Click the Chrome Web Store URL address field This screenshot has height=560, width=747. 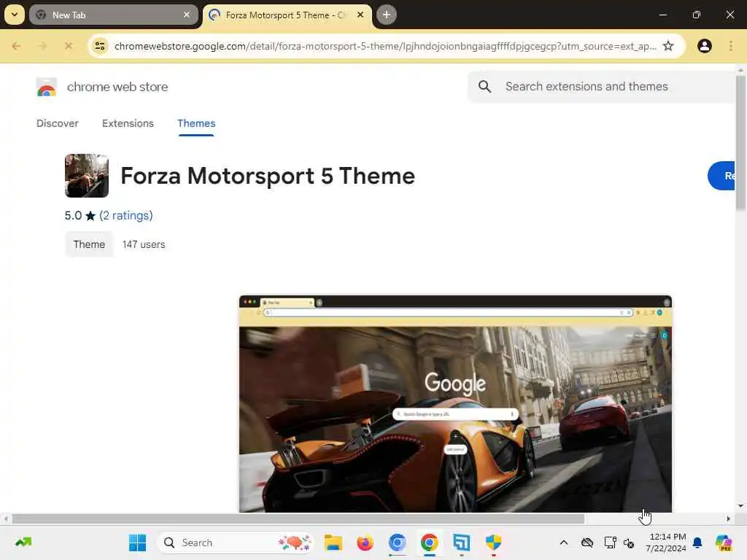[x=385, y=46]
